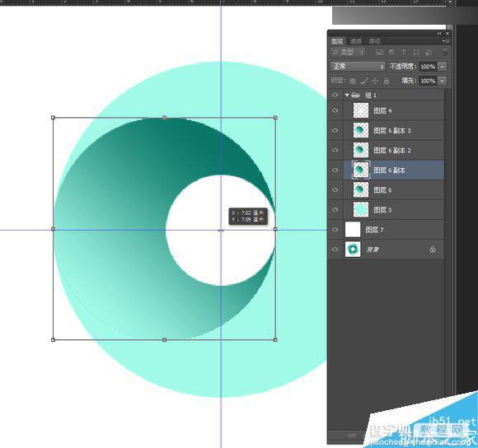The height and width of the screenshot is (448, 478).
Task: Hide the selected 图层 6 副本 layer
Action: coord(335,170)
